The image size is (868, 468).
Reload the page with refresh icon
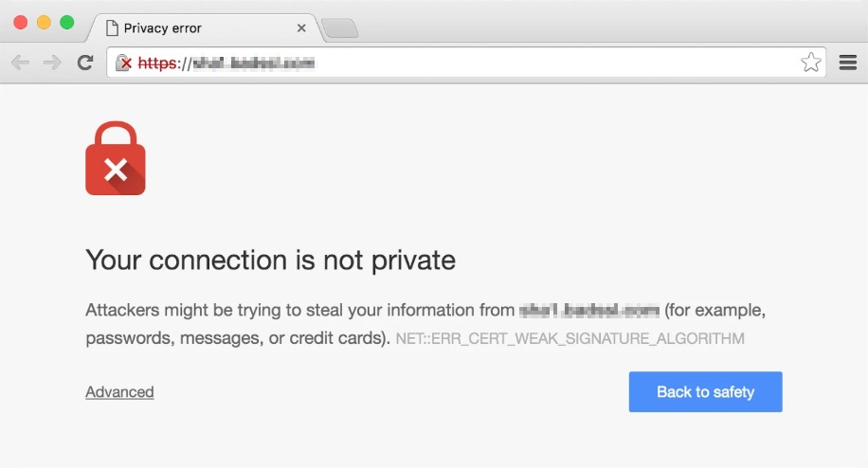[x=84, y=63]
